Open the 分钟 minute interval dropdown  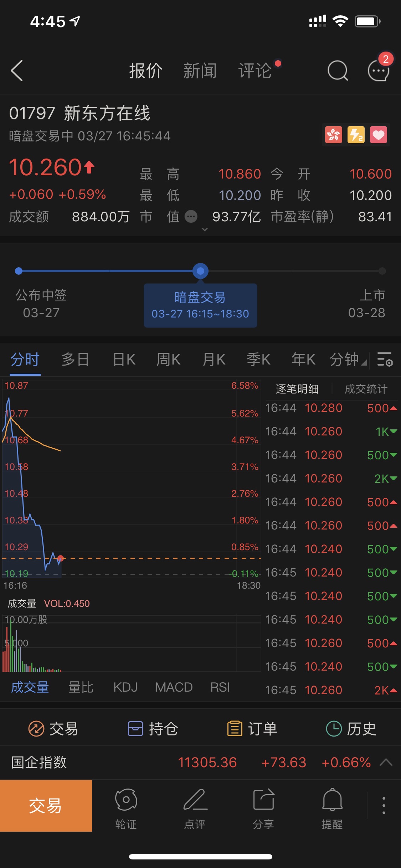tap(348, 360)
